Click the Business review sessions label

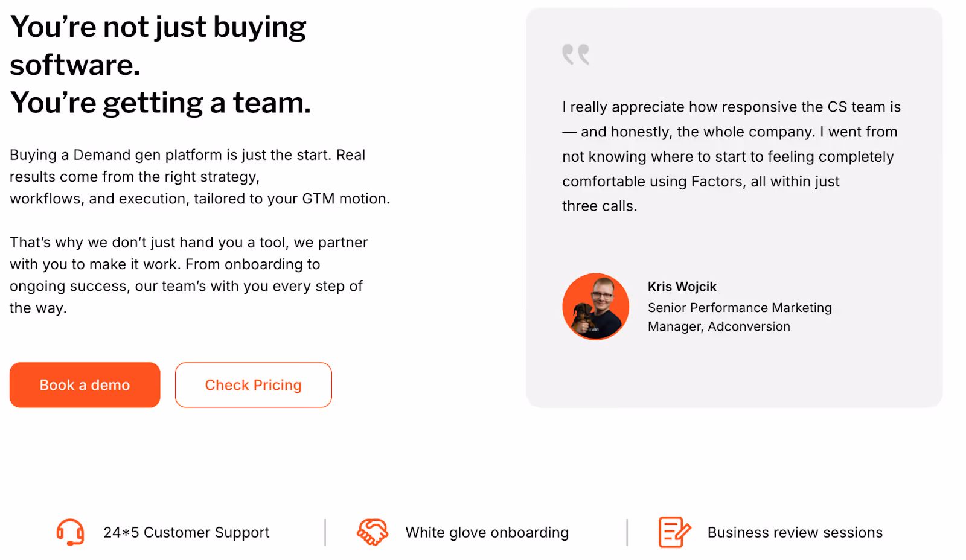point(795,532)
